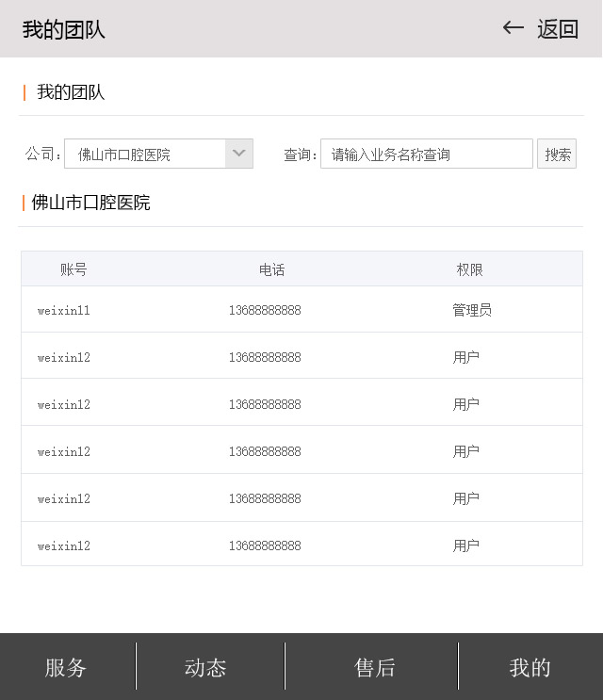Click the 管理员 permission cell
This screenshot has width=603, height=700.
point(471,310)
